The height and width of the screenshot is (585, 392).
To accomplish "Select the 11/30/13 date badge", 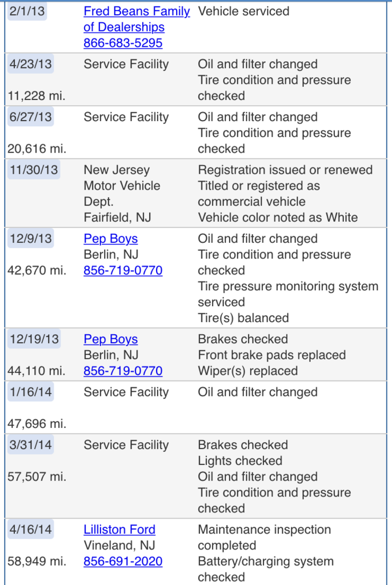I will tap(34, 170).
